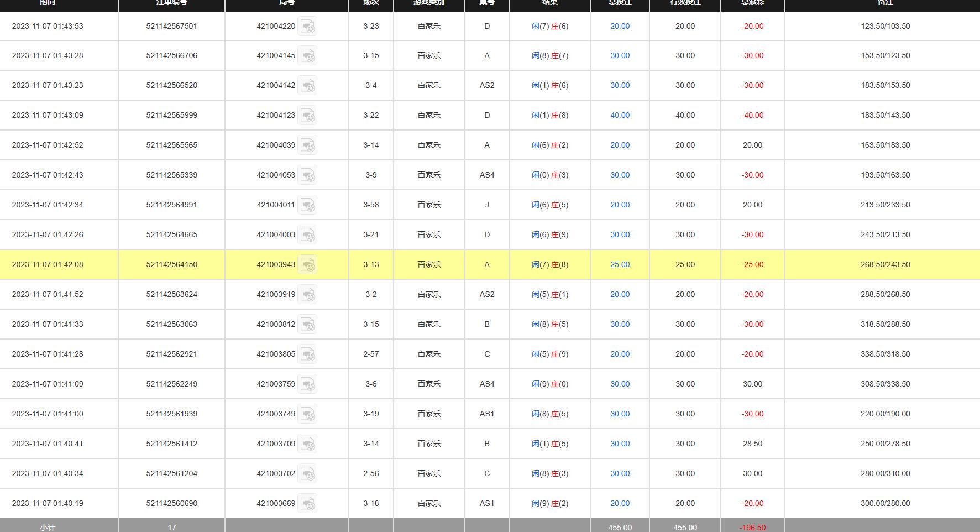
Task: Select result 闲(5) 庄(1) cell
Action: (x=550, y=294)
